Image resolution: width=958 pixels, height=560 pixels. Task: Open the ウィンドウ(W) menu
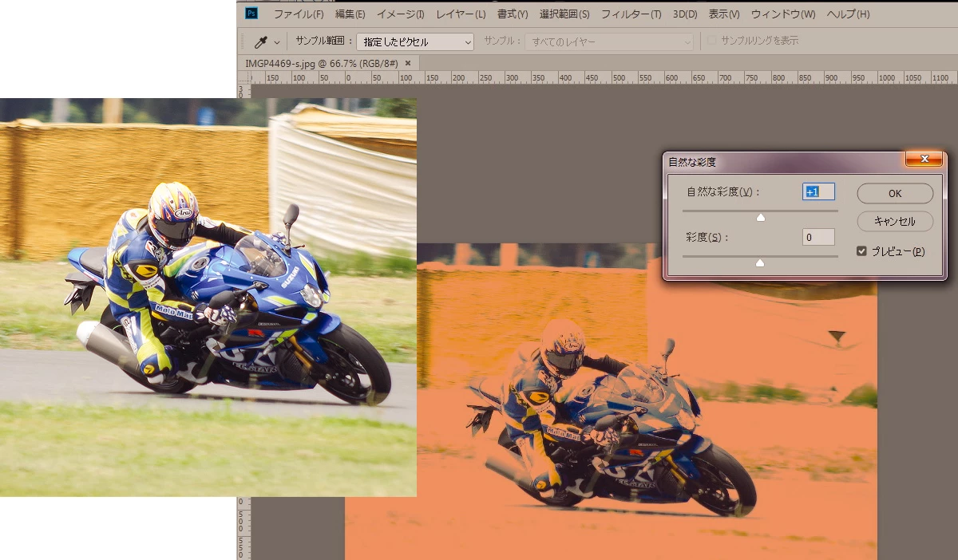783,14
